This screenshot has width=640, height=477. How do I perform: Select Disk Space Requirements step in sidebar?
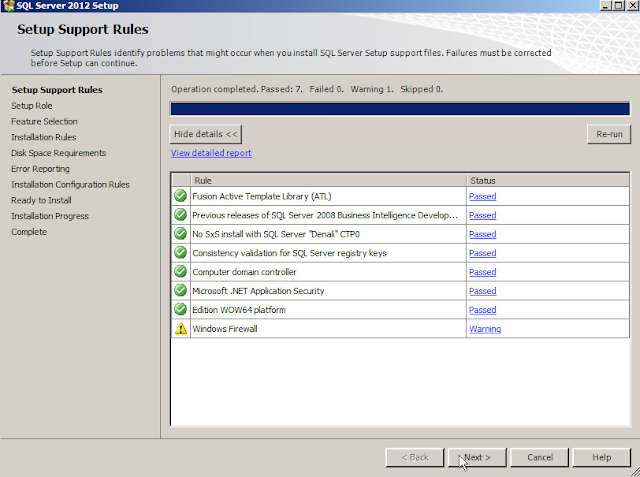(x=59, y=153)
